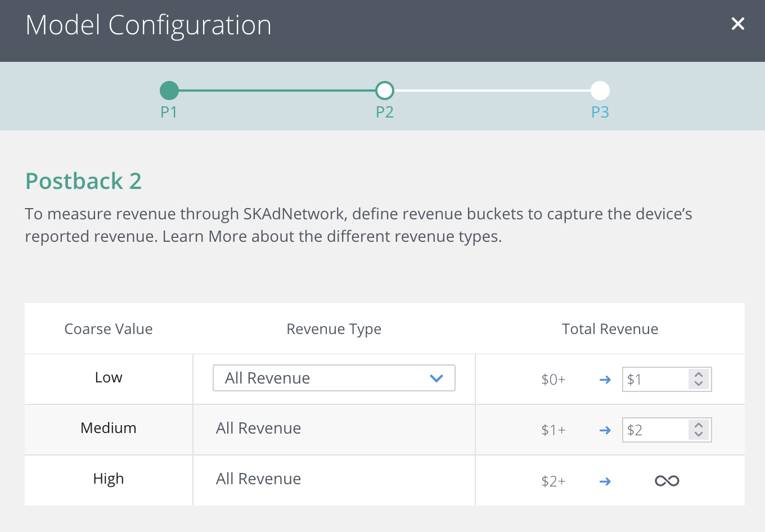Click the blue arrow in the Medium row
Viewport: 765px width, 532px height.
(x=605, y=430)
